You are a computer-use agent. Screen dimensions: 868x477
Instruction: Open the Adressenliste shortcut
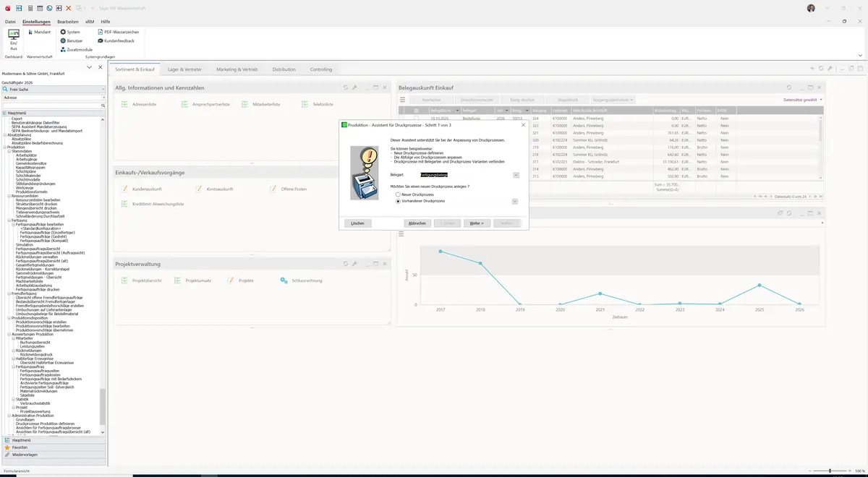139,104
